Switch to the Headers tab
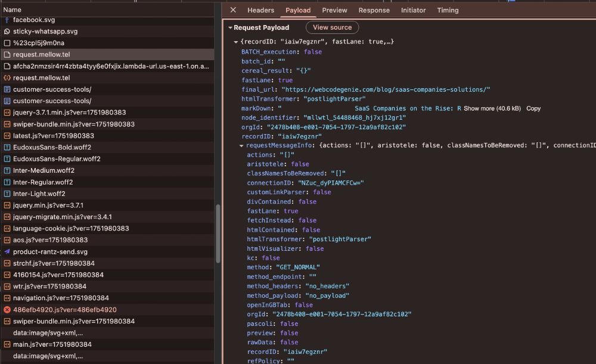 (x=261, y=10)
